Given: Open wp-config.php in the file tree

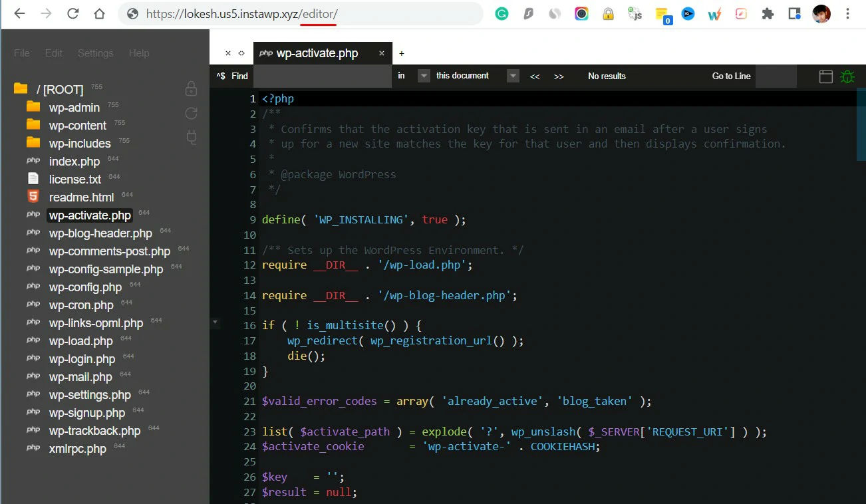Looking at the screenshot, I should point(85,287).
